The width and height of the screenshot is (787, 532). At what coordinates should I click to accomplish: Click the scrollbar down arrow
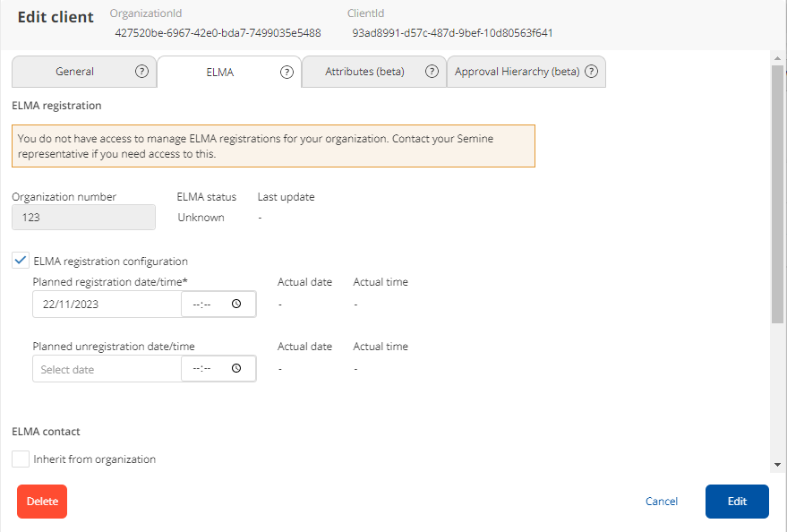pyautogui.click(x=777, y=465)
